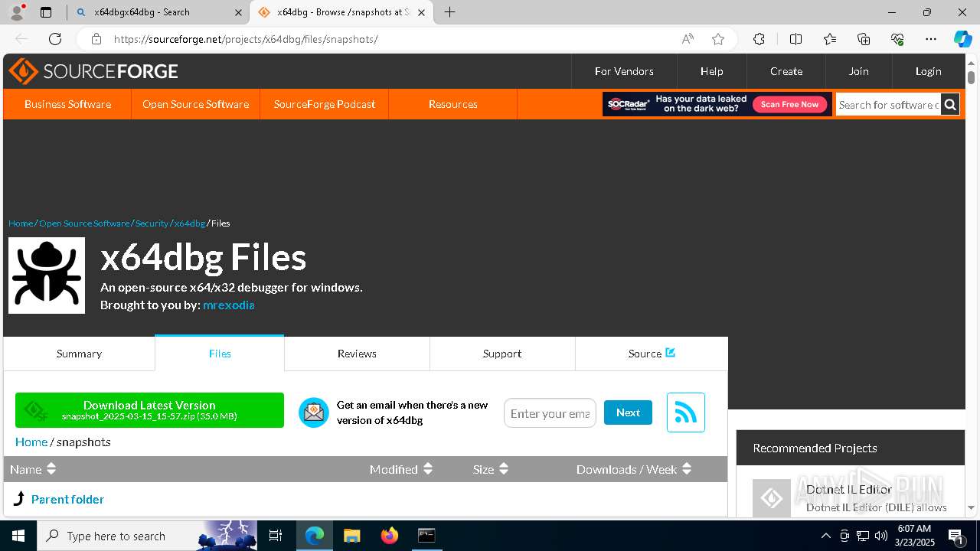Click Open Source Software breadcrumb link
The height and width of the screenshot is (551, 980).
84,223
